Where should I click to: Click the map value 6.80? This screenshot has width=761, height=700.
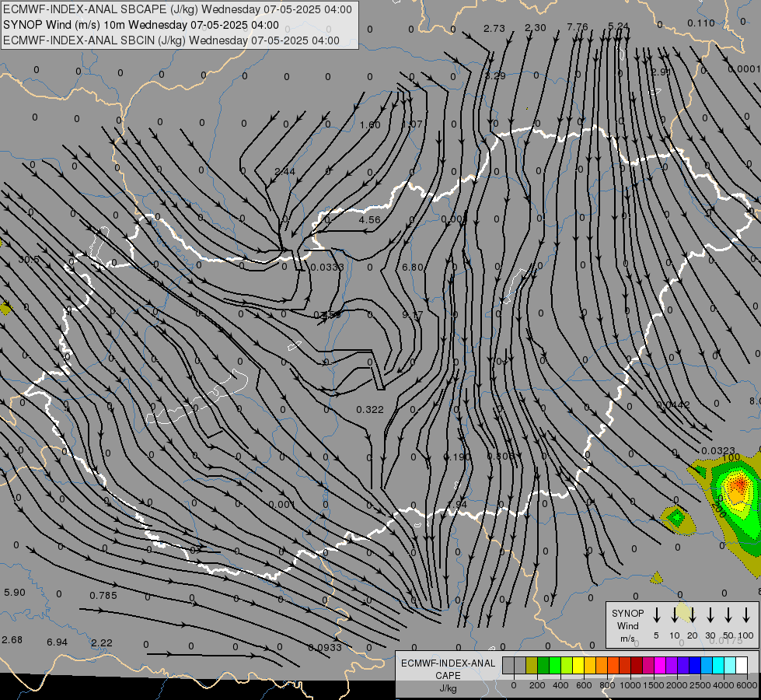pos(413,268)
